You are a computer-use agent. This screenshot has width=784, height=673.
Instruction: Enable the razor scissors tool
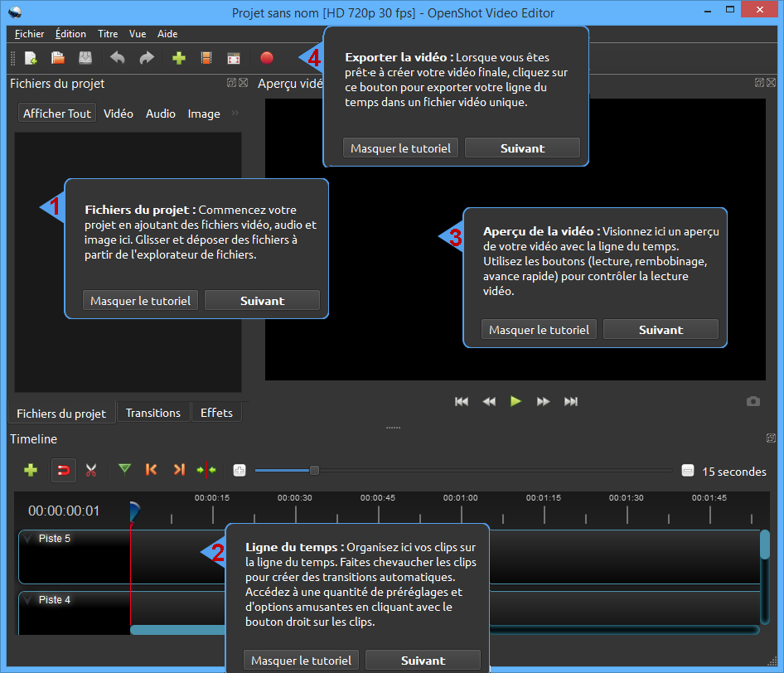[91, 470]
